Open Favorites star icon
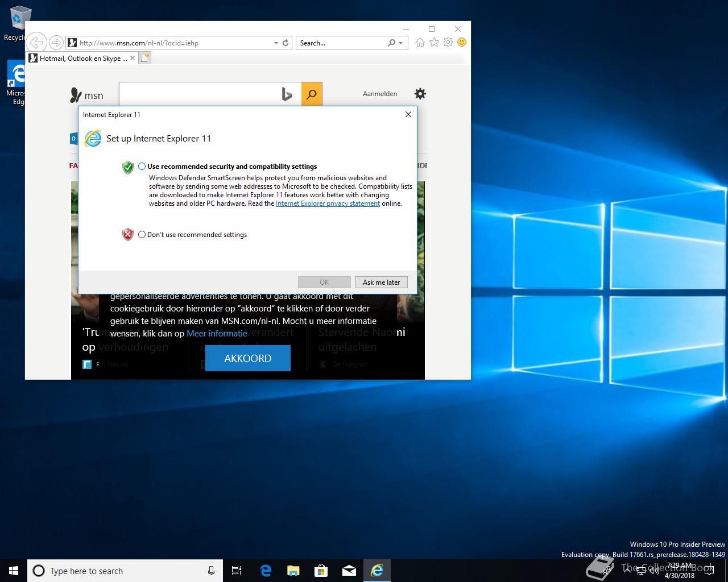The height and width of the screenshot is (582, 728). coord(434,43)
